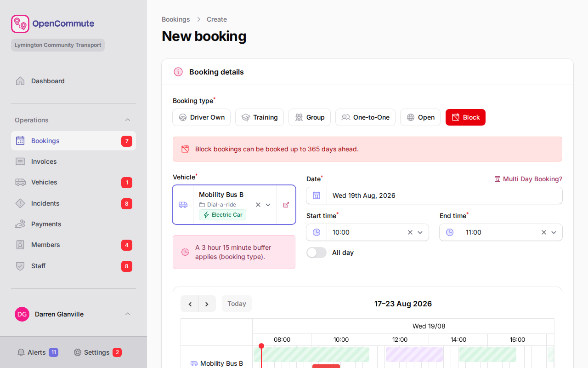
Task: Click the red booking block at 10:00
Action: point(326,366)
